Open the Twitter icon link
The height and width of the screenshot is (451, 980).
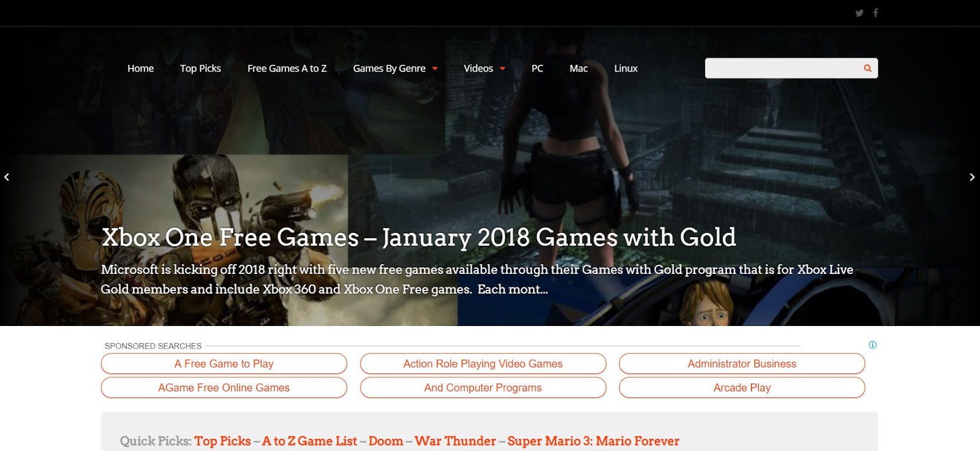coord(859,13)
